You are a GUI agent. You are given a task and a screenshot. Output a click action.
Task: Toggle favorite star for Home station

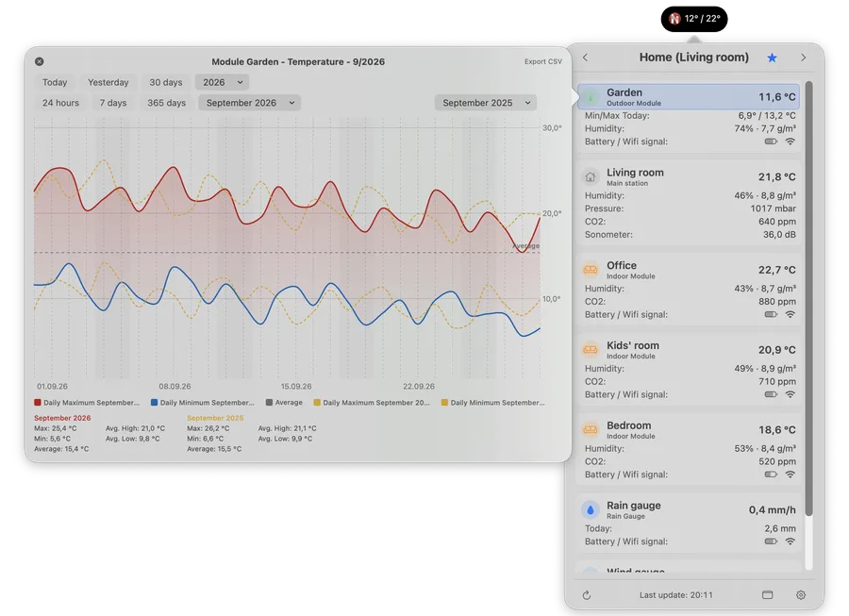pos(772,58)
